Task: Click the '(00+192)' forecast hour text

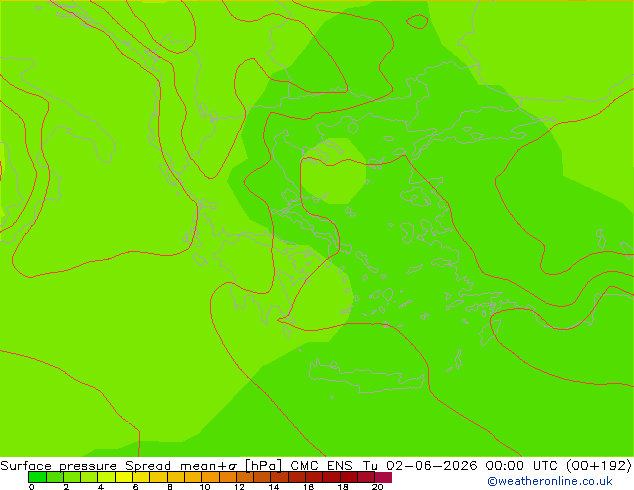Action: [598, 465]
